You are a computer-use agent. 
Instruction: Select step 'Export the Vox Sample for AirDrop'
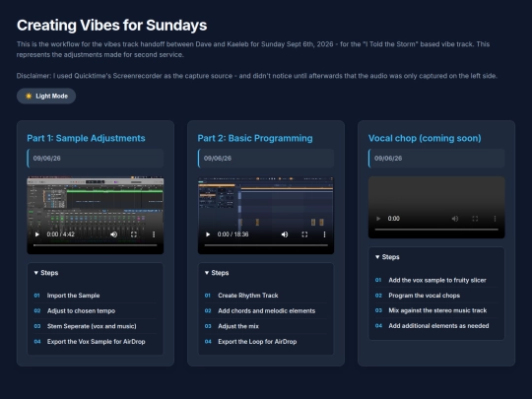point(96,342)
